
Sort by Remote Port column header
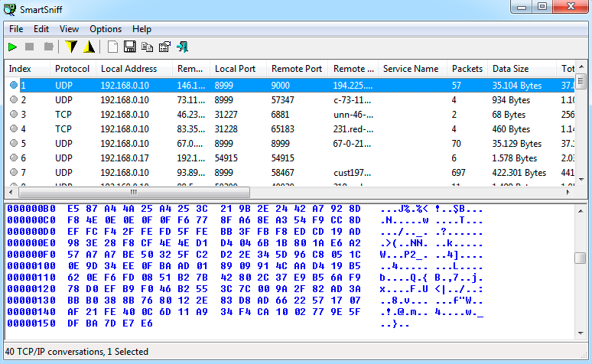[x=297, y=69]
